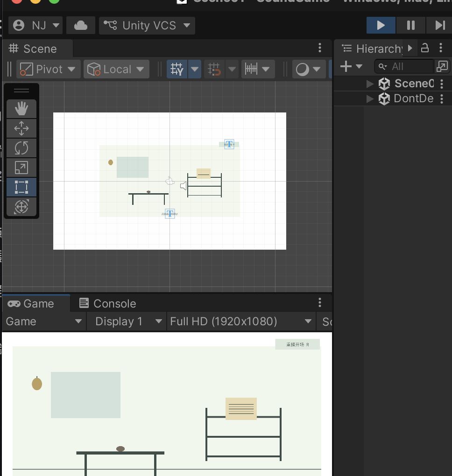The image size is (452, 476).
Task: Open the Unity cloud services icon
Action: click(x=80, y=25)
